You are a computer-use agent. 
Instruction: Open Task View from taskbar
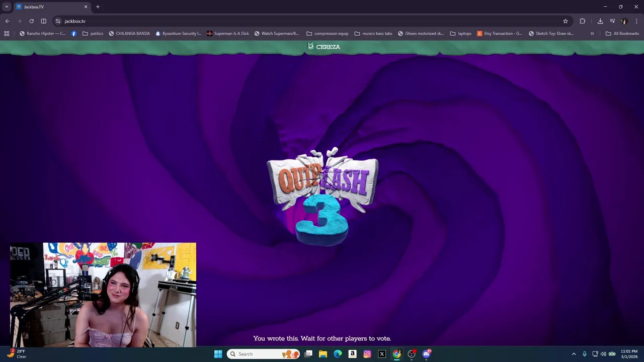308,354
